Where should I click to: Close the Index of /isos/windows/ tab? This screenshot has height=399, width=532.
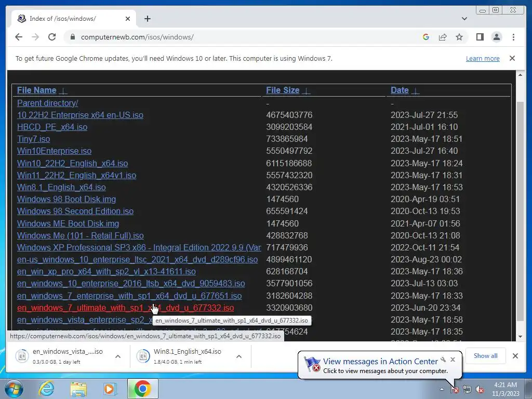[128, 19]
